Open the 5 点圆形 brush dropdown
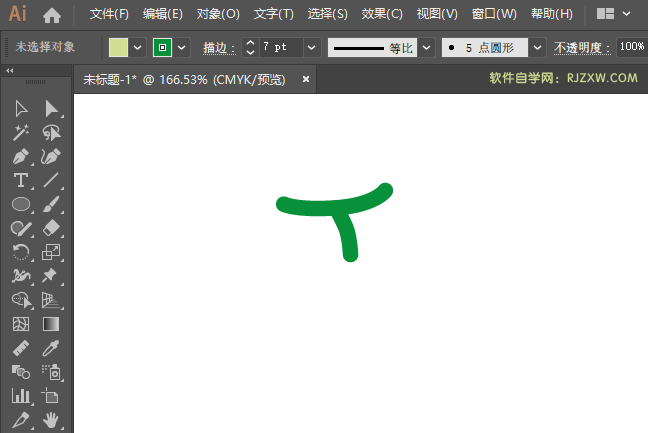 coord(537,48)
